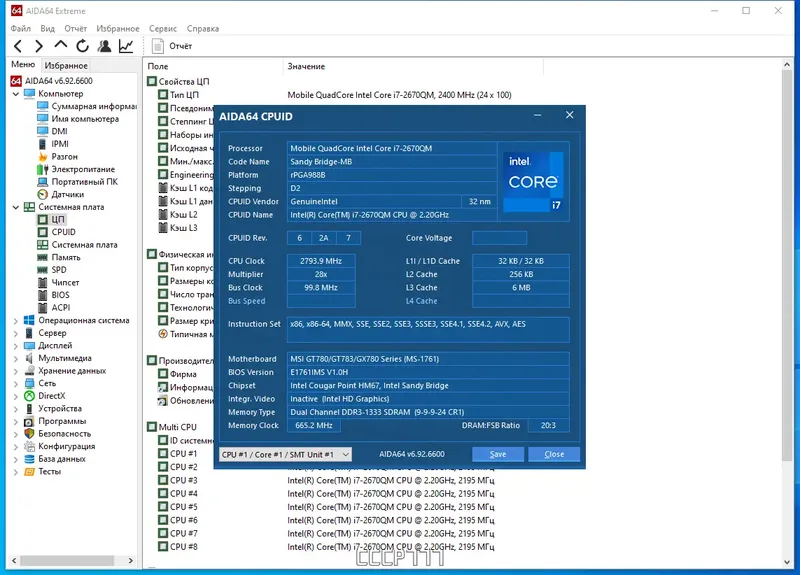Click Close button in CPUID dialog

[553, 454]
